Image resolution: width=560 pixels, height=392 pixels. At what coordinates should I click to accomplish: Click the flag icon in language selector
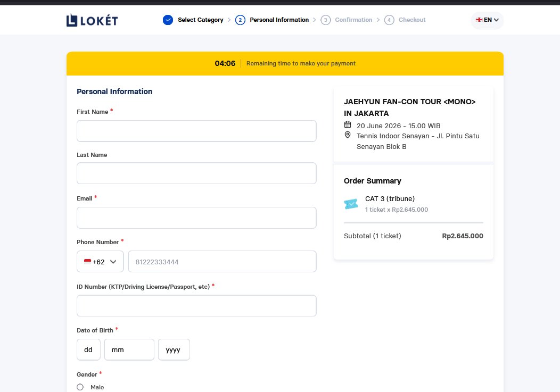tap(479, 20)
